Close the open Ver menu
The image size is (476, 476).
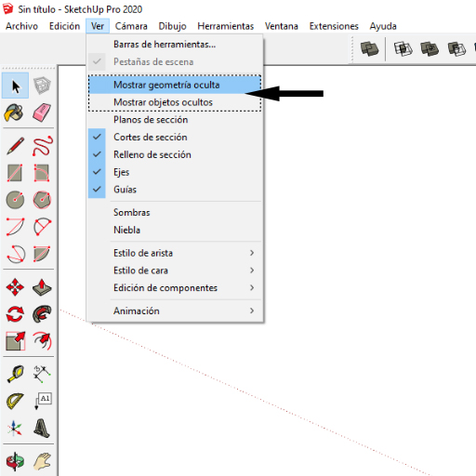pyautogui.click(x=98, y=26)
